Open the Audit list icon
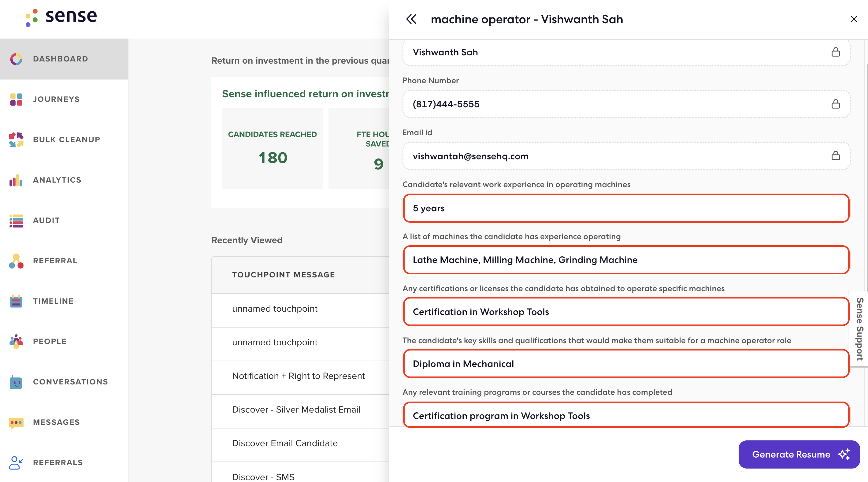 click(x=16, y=221)
